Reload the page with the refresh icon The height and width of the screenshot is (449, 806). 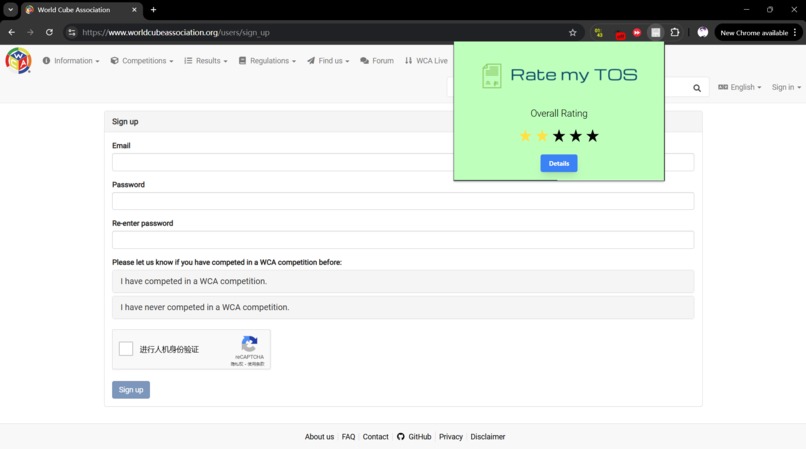49,32
